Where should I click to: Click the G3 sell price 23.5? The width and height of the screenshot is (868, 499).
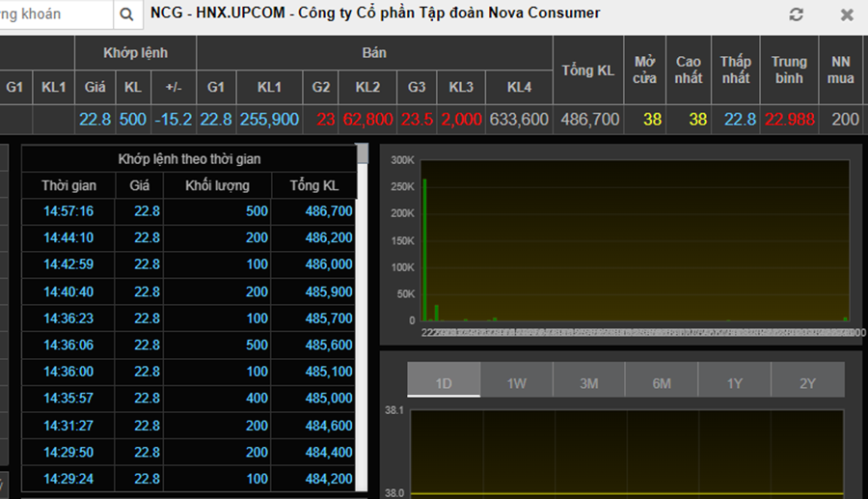click(x=417, y=120)
